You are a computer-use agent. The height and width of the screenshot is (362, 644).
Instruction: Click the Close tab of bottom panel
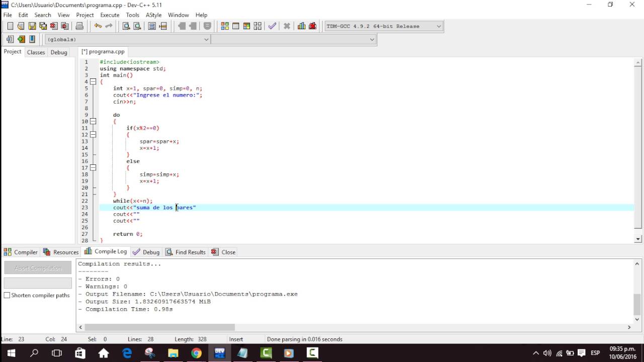pos(223,252)
